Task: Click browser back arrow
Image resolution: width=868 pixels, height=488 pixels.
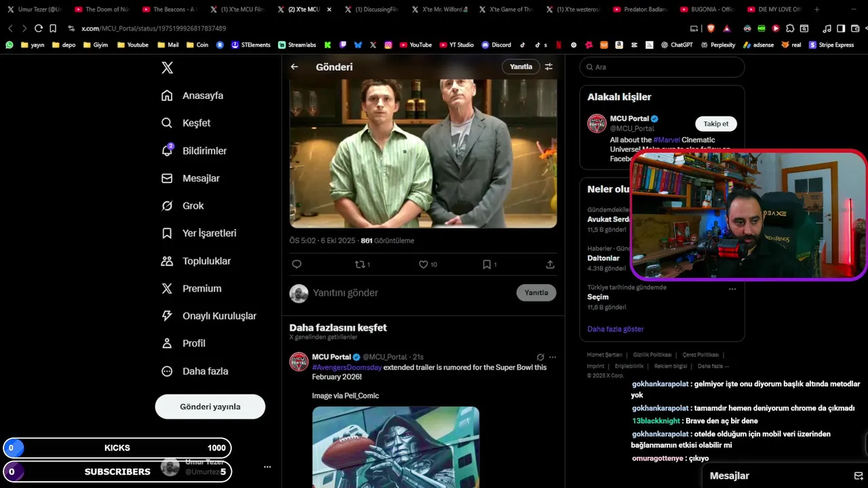Action: click(x=10, y=28)
